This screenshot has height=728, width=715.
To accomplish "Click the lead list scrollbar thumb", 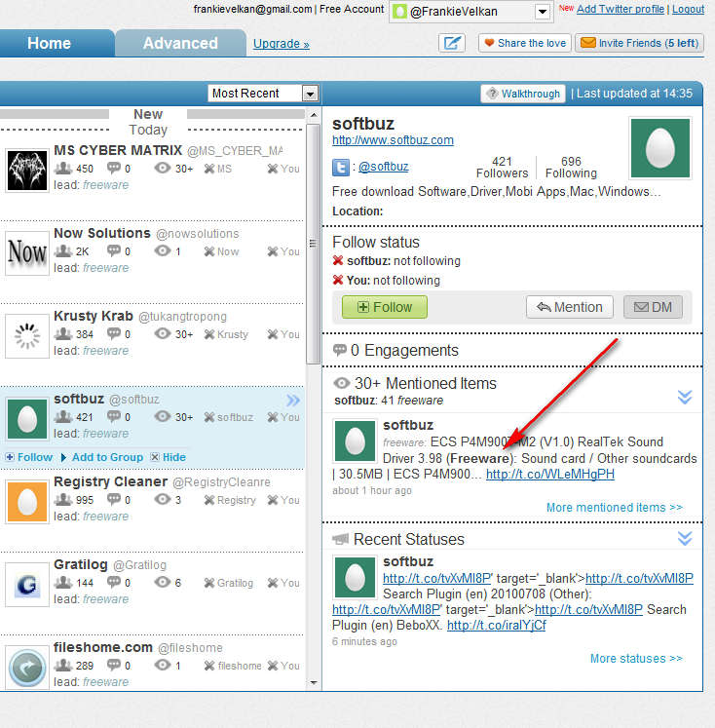I will pyautogui.click(x=314, y=244).
